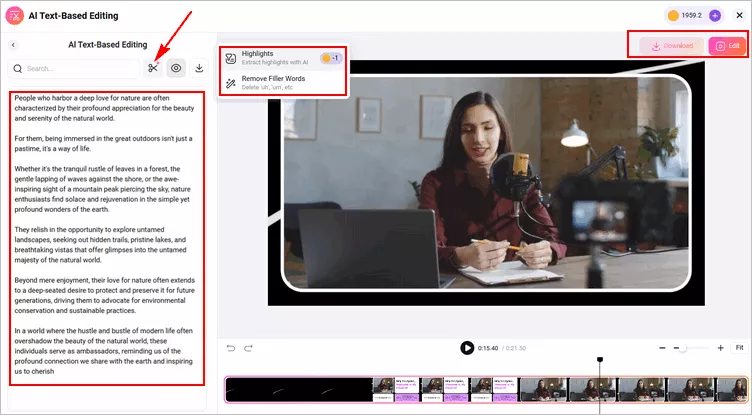
Task: Zoom out the timeline with minus
Action: tap(662, 348)
